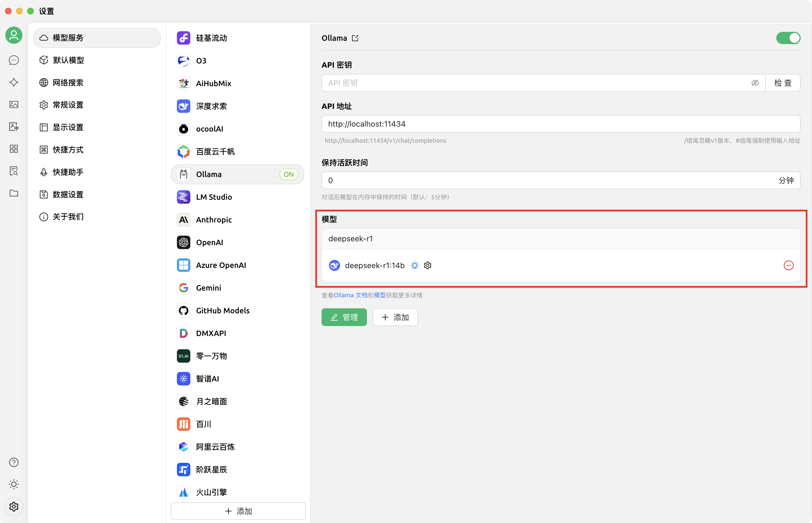Open the mini apps grid icon
The height and width of the screenshot is (523, 812).
14,149
